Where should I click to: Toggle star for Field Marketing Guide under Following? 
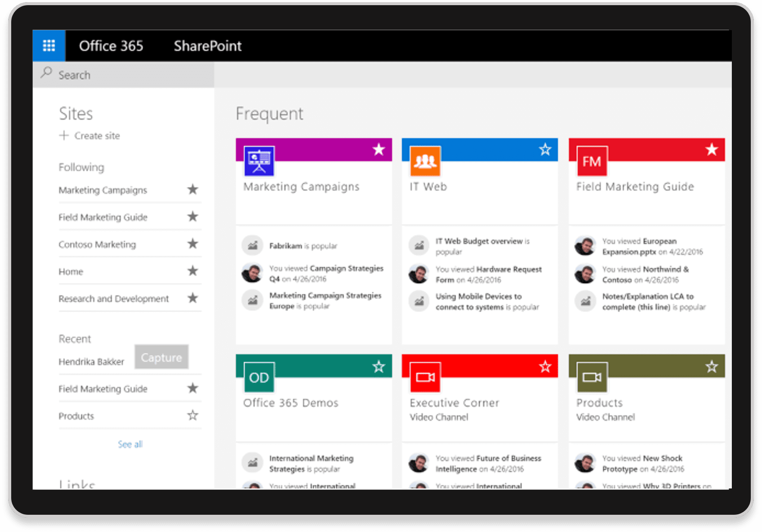pyautogui.click(x=193, y=216)
